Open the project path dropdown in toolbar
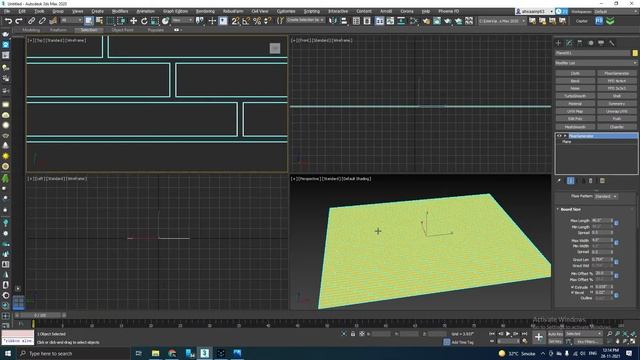The height and width of the screenshot is (360, 640). (x=502, y=21)
